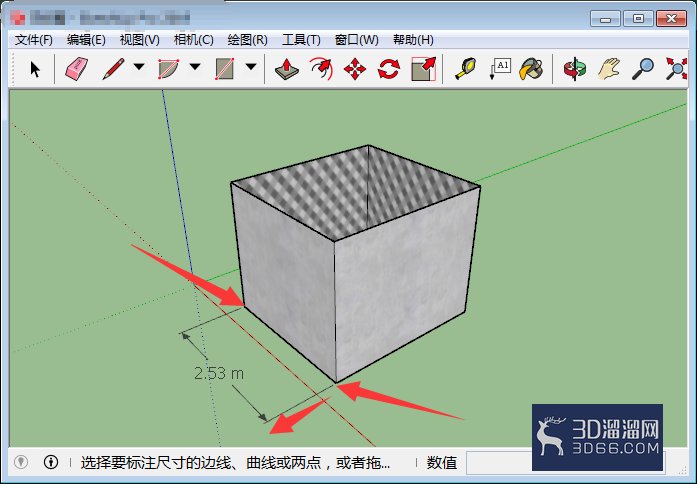Activate the Line pencil tool
This screenshot has height=484, width=697.
(x=113, y=69)
